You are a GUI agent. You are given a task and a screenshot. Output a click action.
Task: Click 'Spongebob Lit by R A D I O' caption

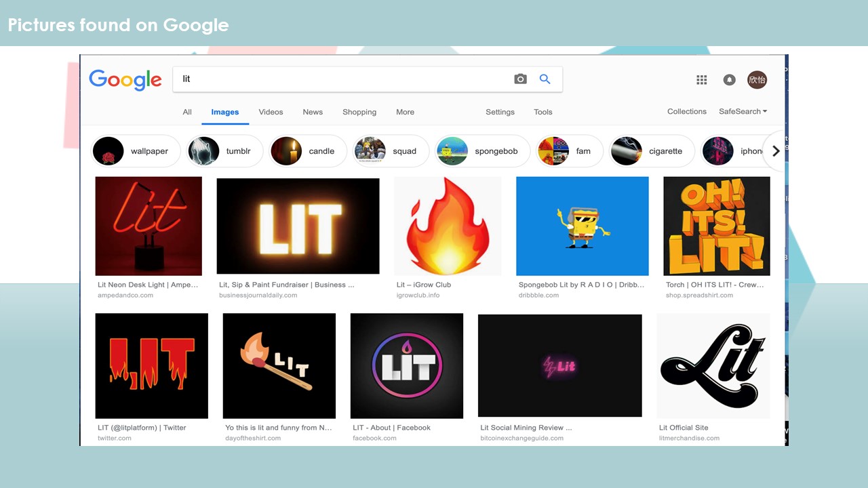[581, 285]
